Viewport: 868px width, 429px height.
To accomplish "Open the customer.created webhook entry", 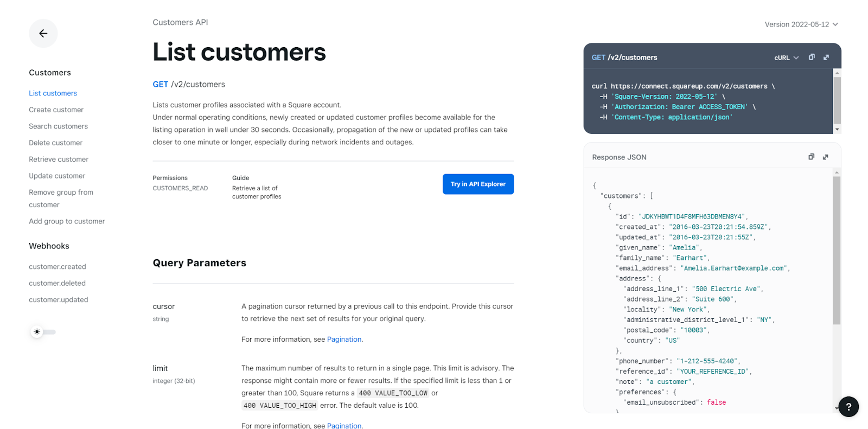I will (58, 266).
